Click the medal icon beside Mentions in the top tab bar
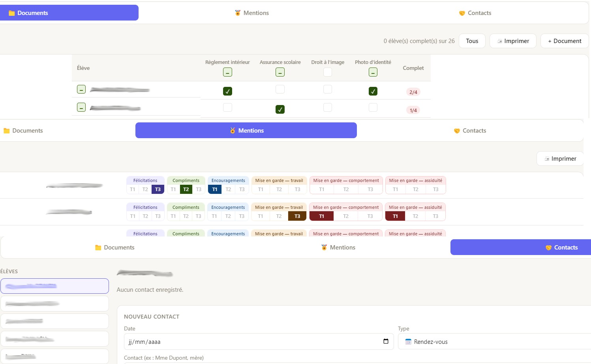Screen dimensions: 591x364 point(238,13)
